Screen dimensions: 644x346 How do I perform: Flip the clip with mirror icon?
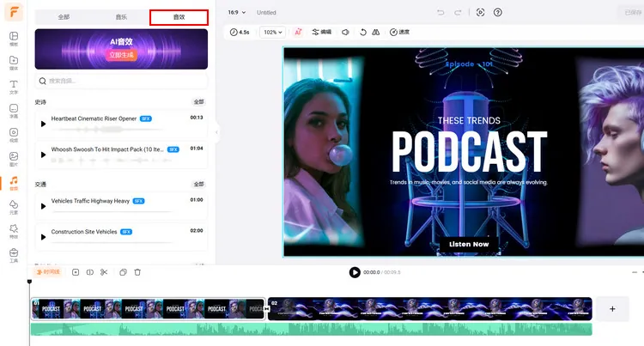click(376, 32)
